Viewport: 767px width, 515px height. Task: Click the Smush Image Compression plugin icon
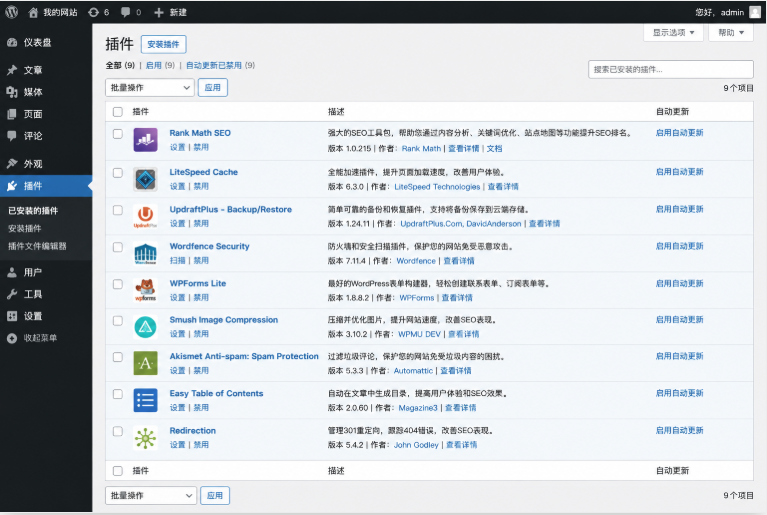click(145, 327)
